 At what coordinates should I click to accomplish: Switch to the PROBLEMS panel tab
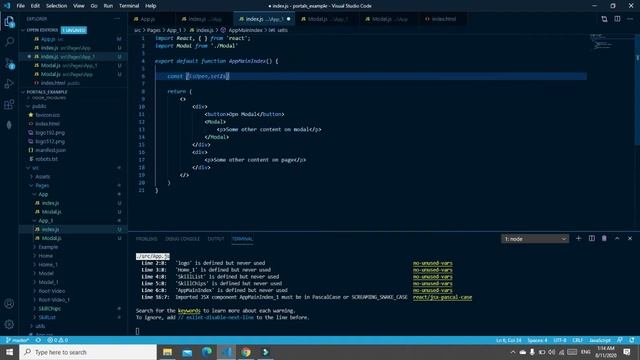click(146, 239)
